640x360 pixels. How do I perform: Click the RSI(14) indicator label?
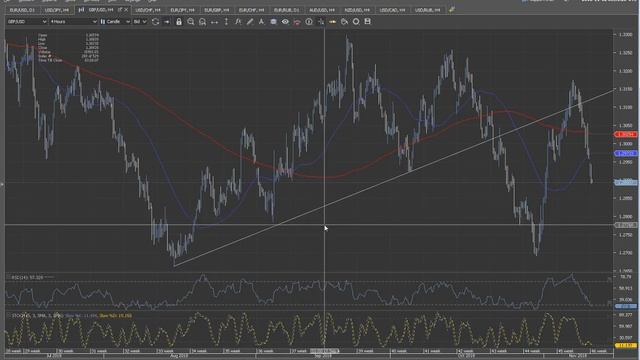27,278
